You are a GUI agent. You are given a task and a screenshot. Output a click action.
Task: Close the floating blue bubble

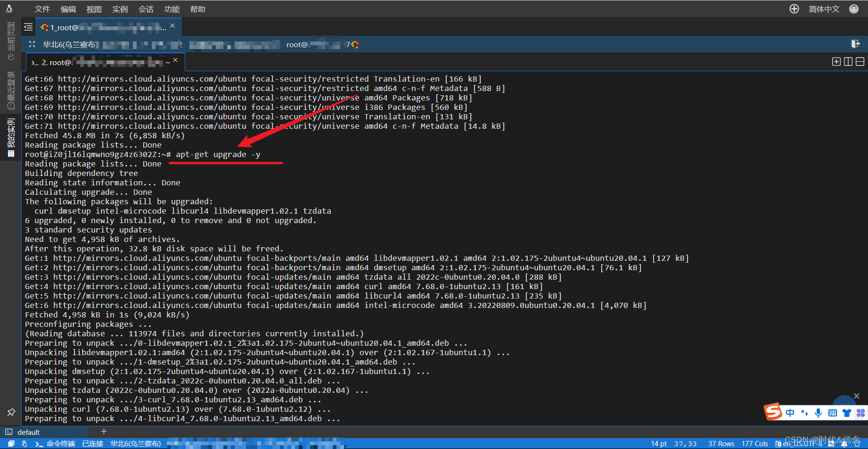pyautogui.click(x=857, y=396)
